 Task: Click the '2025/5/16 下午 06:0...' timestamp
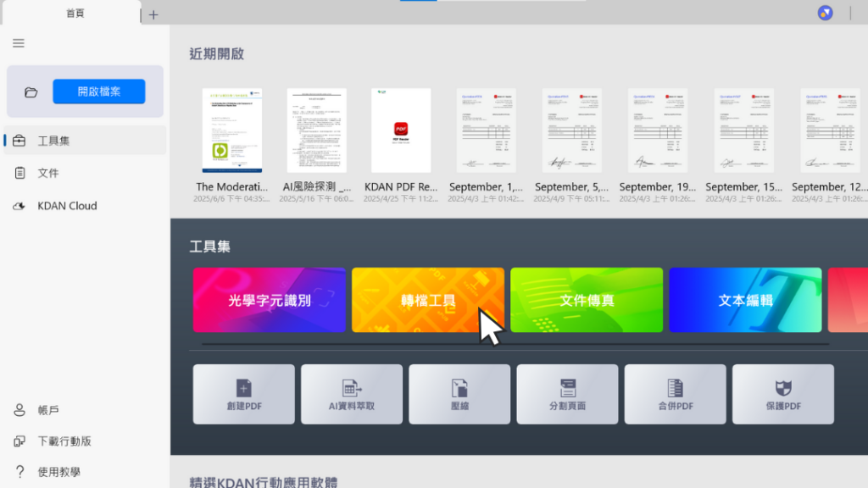pyautogui.click(x=317, y=198)
